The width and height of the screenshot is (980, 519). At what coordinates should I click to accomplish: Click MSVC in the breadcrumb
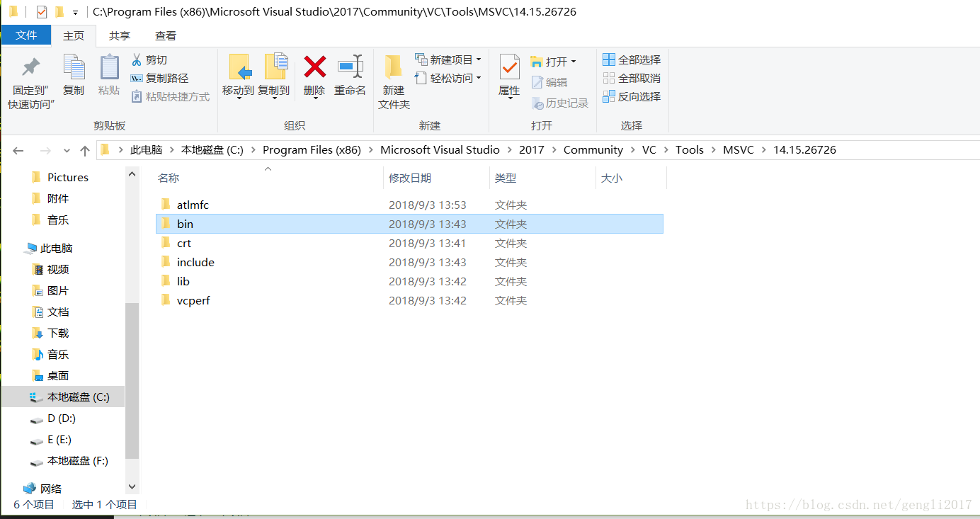pyautogui.click(x=739, y=149)
